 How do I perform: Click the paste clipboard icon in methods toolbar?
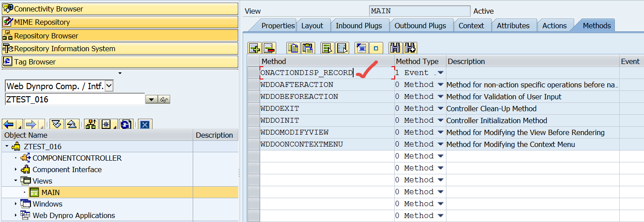pos(307,48)
